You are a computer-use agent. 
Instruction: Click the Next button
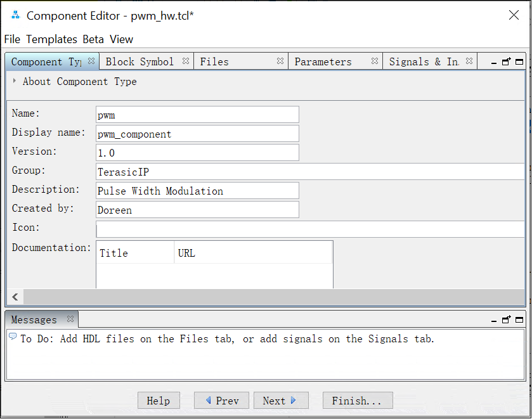281,400
